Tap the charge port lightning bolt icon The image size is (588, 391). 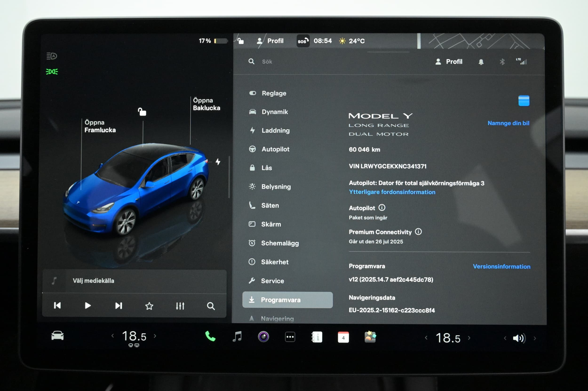218,162
